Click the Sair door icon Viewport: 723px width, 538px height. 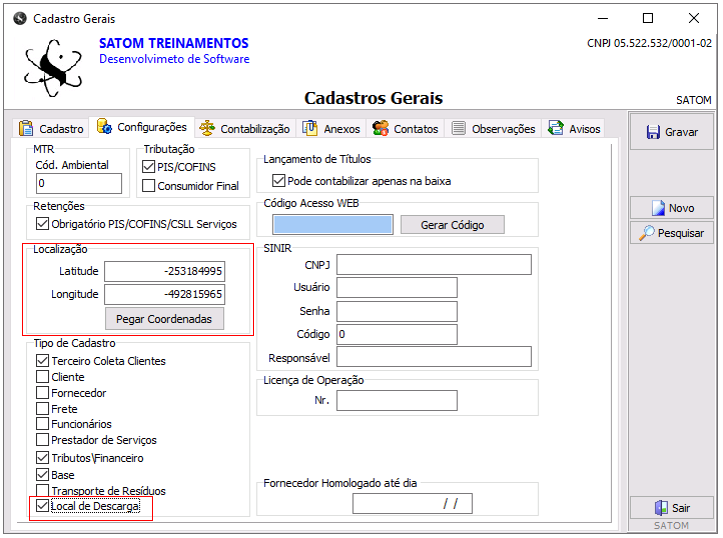pyautogui.click(x=660, y=508)
